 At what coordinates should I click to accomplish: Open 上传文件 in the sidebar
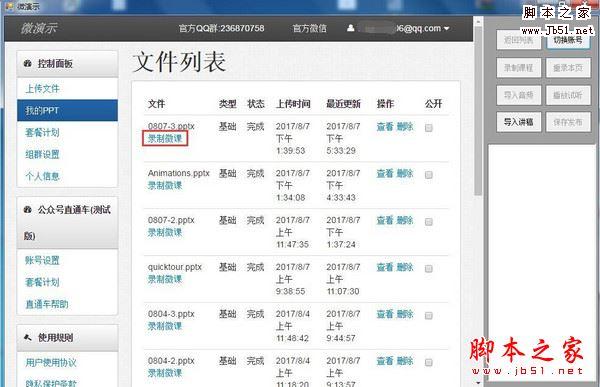pos(42,89)
